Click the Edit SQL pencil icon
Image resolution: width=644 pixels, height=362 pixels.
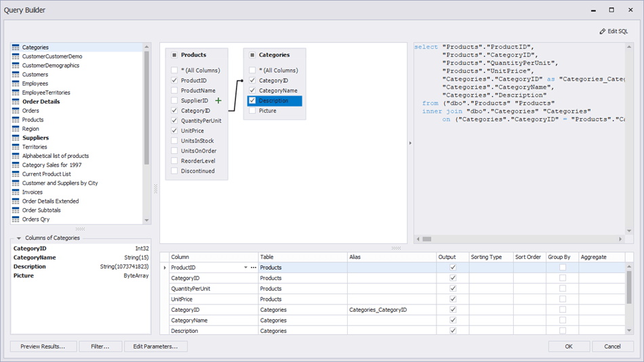tap(603, 31)
